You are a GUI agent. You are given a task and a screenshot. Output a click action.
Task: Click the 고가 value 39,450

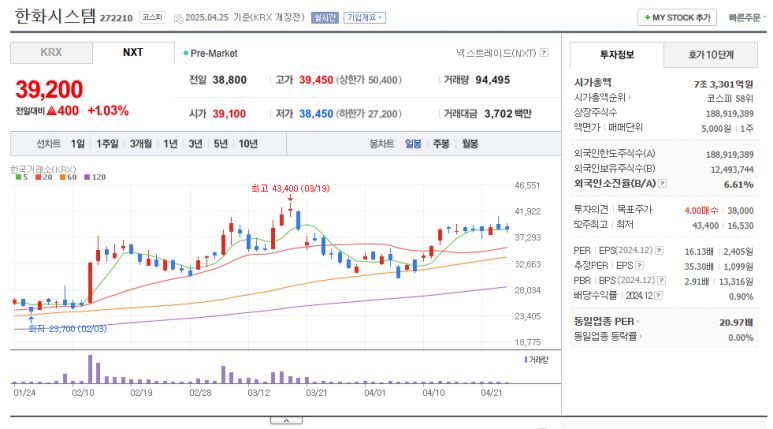[316, 80]
